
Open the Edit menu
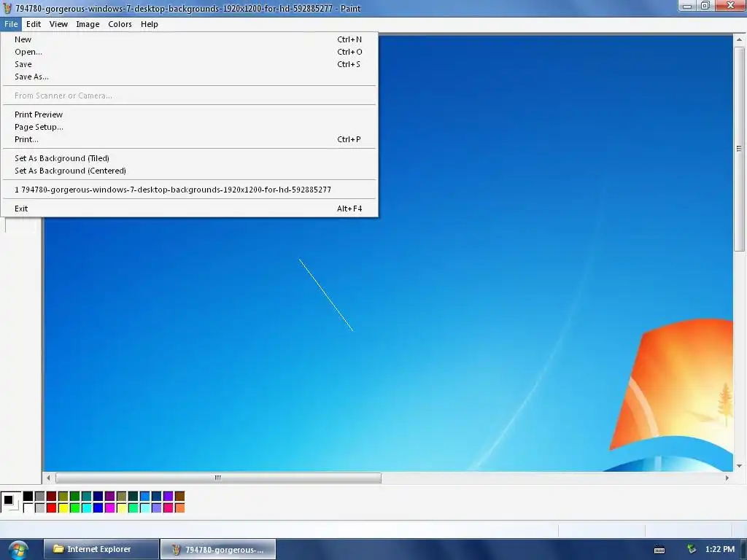(x=34, y=24)
